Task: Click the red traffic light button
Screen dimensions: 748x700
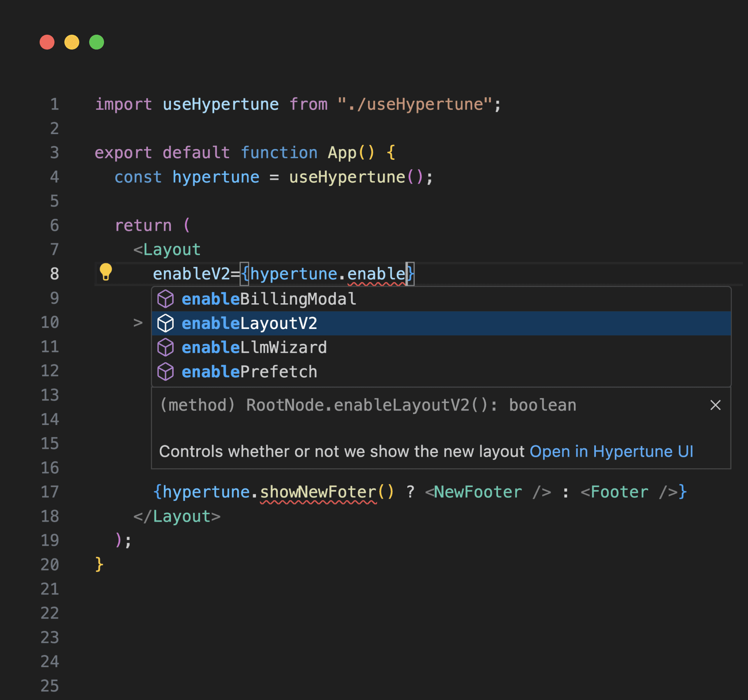Action: 47,42
